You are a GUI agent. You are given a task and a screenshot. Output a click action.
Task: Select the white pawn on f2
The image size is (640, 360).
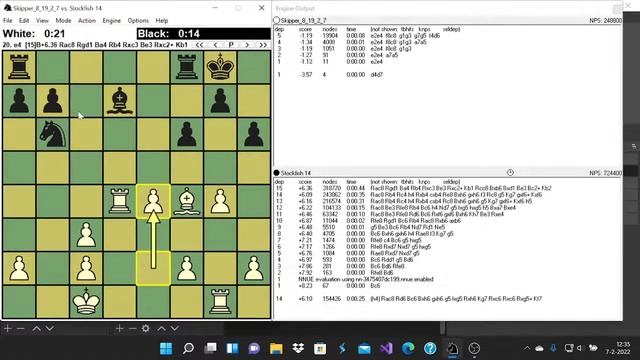pos(187,268)
